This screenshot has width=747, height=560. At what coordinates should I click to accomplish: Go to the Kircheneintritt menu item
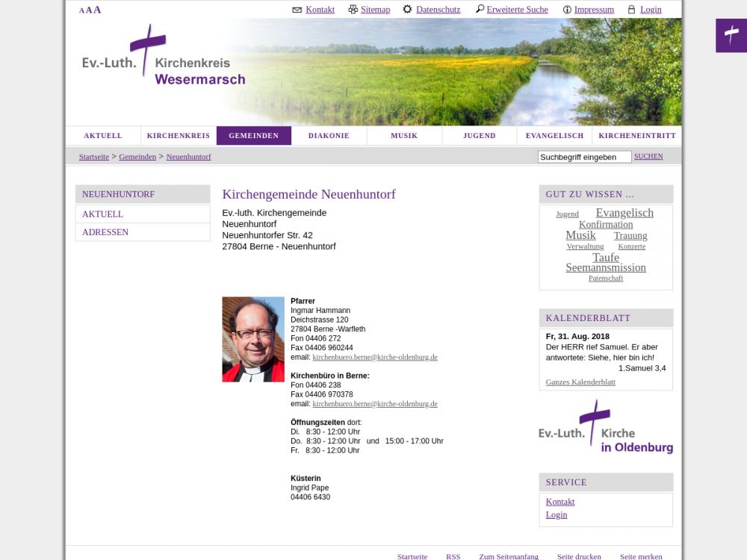click(x=636, y=136)
